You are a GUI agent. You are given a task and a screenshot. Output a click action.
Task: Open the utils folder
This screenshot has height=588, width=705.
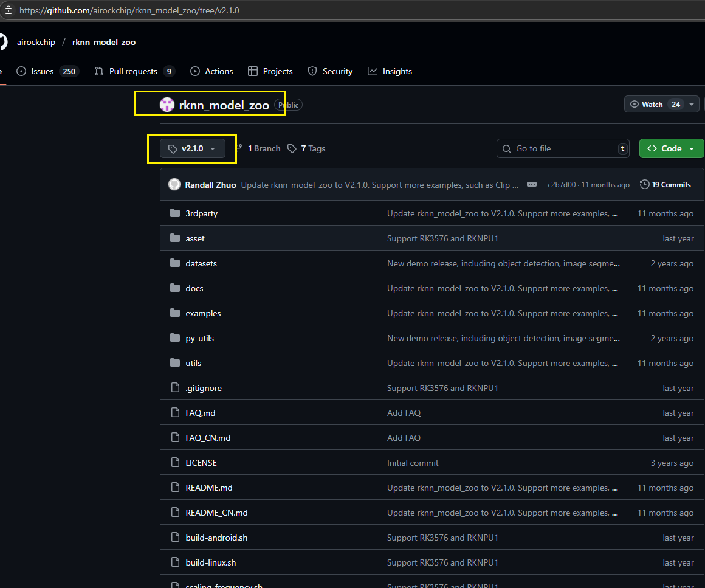tap(193, 363)
